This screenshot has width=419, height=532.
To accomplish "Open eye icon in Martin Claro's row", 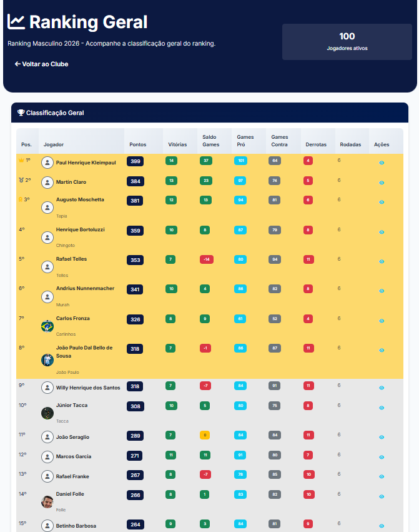I will point(382,183).
